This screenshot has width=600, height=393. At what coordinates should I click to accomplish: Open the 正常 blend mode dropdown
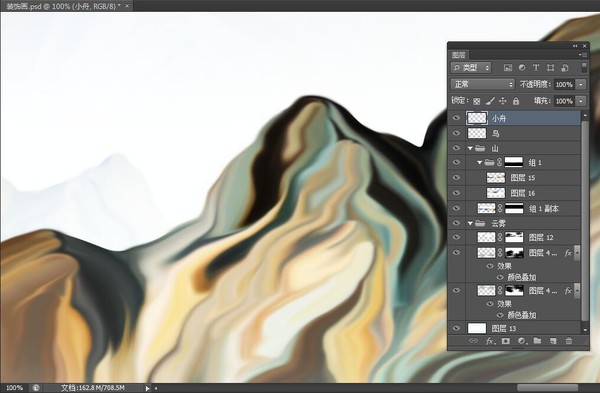(x=483, y=84)
